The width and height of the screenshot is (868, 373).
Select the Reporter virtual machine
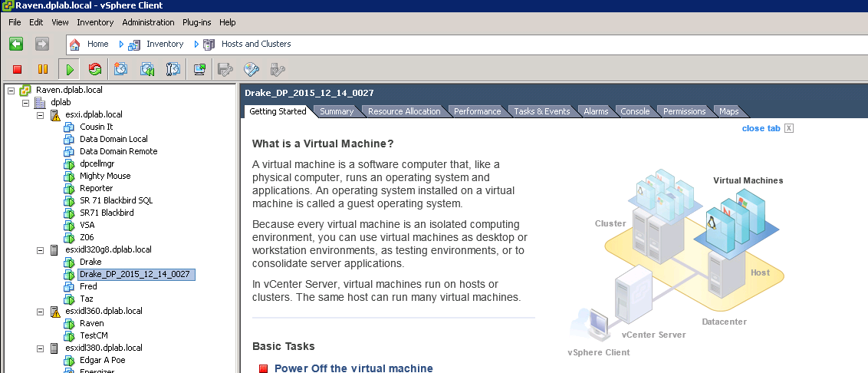(x=97, y=188)
